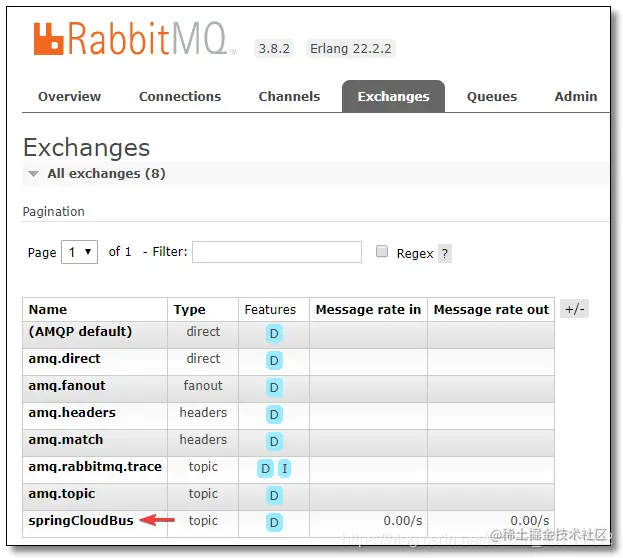
Task: Sort exchanges by Name column
Action: click(48, 310)
